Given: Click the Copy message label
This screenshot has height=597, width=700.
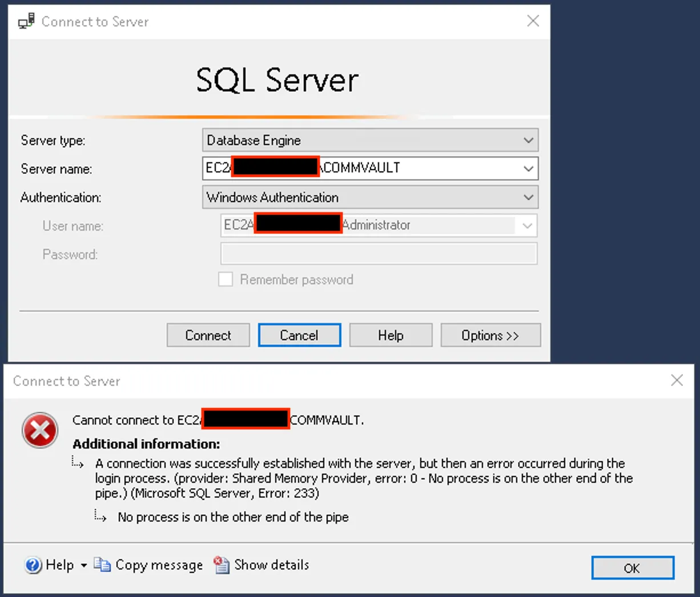Looking at the screenshot, I should point(159,565).
